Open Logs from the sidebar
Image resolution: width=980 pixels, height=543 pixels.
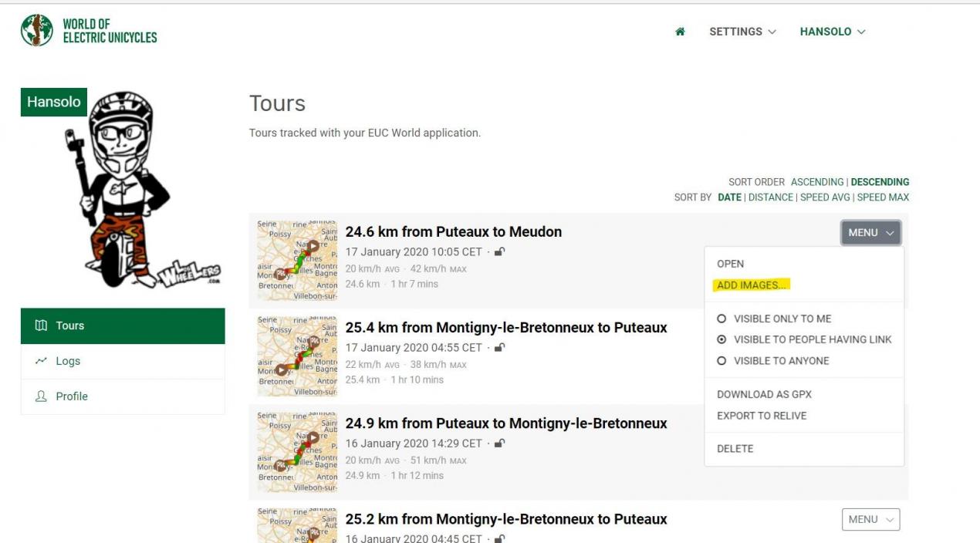[123, 361]
